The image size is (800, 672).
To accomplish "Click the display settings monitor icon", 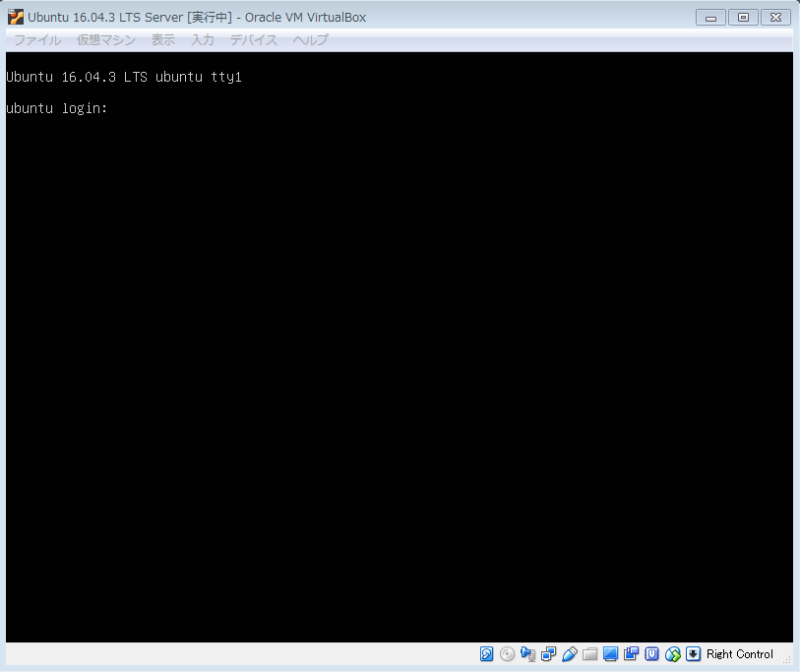I will point(610,654).
